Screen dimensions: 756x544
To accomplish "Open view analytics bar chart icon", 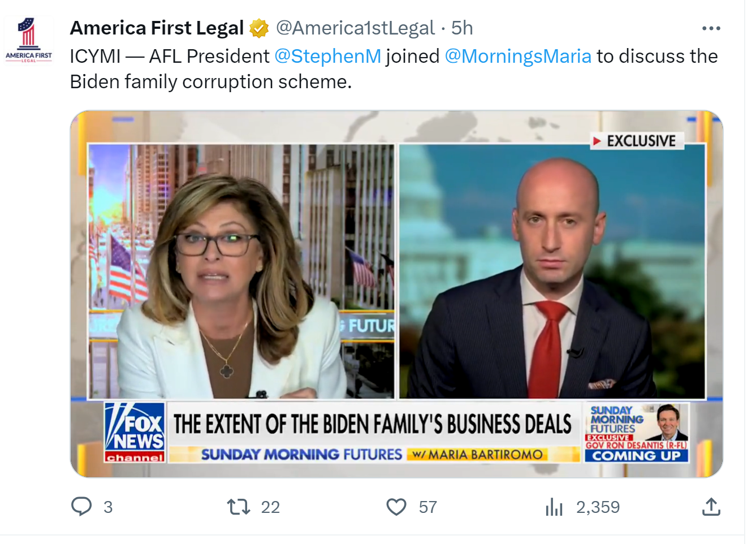I will pos(554,507).
